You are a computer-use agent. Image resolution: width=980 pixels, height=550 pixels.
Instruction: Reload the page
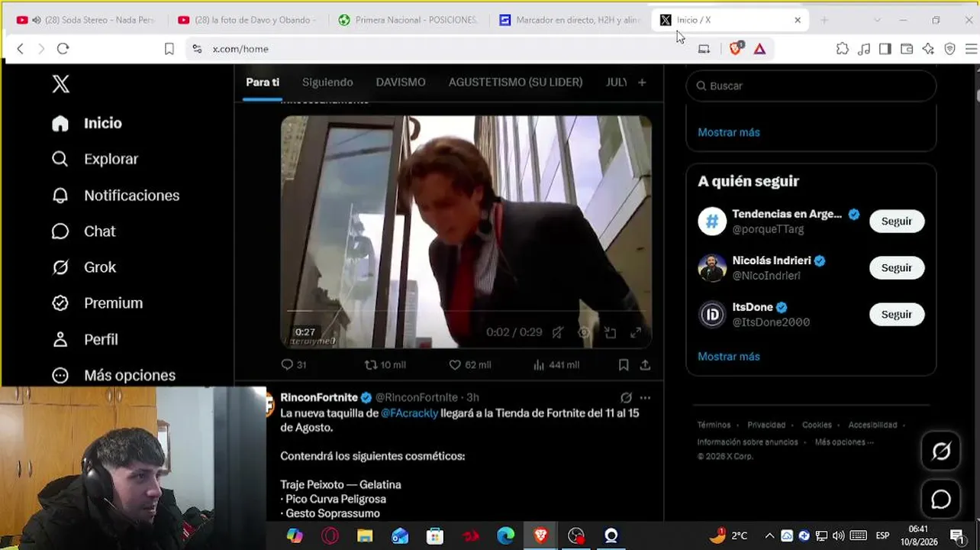63,49
